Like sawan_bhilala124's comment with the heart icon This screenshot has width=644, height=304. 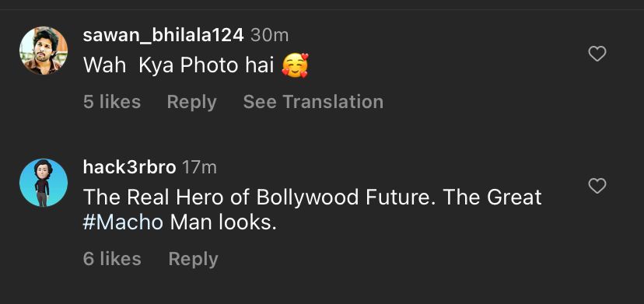tap(597, 54)
